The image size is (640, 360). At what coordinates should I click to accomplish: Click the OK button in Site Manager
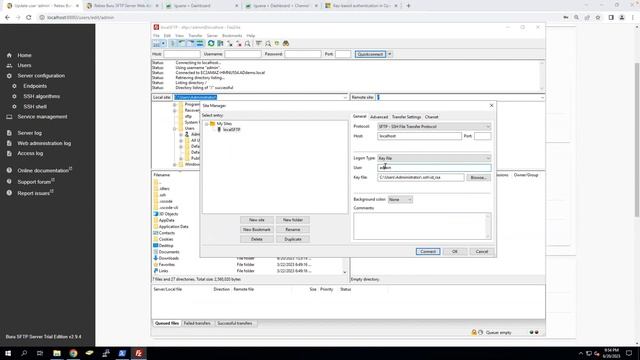tap(455, 251)
